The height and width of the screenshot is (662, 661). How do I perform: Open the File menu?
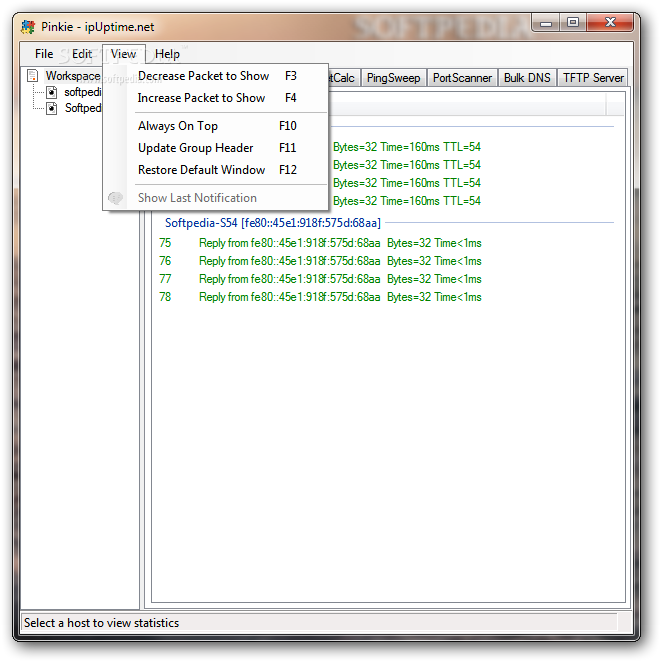[x=44, y=54]
